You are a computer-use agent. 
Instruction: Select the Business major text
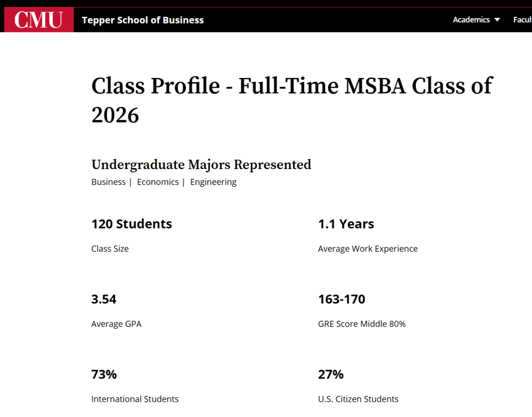[108, 182]
